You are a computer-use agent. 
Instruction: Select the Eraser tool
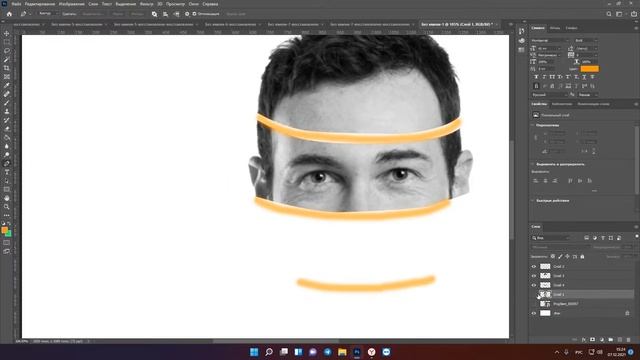[x=7, y=129]
